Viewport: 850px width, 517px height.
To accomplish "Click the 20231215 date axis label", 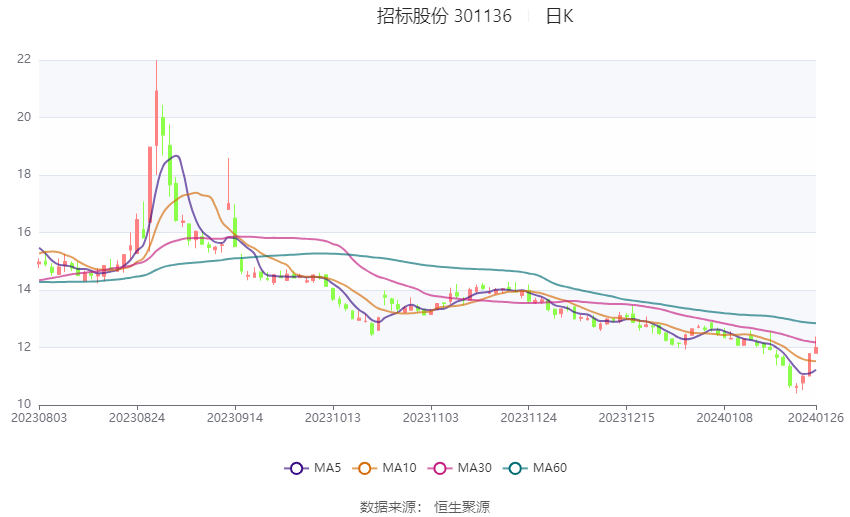I will (x=627, y=418).
